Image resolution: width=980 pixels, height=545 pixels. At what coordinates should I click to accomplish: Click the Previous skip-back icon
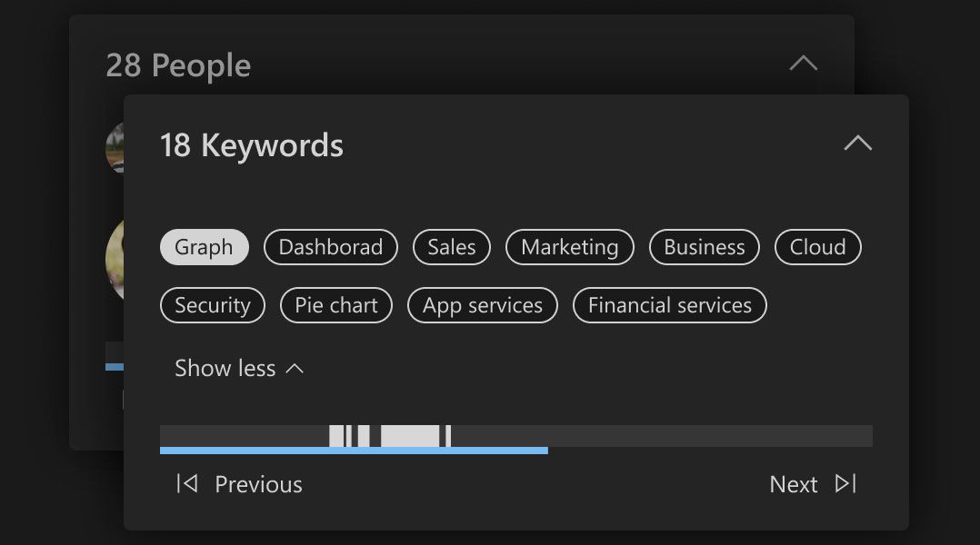[x=186, y=484]
